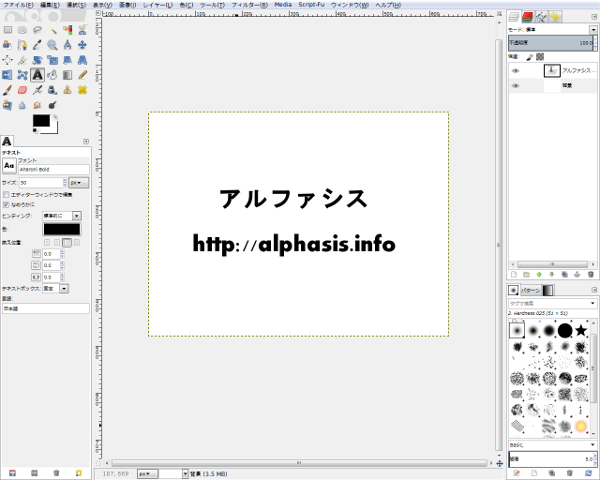Select the Scale tool
The width and height of the screenshot is (600, 480).
[x=52, y=60]
